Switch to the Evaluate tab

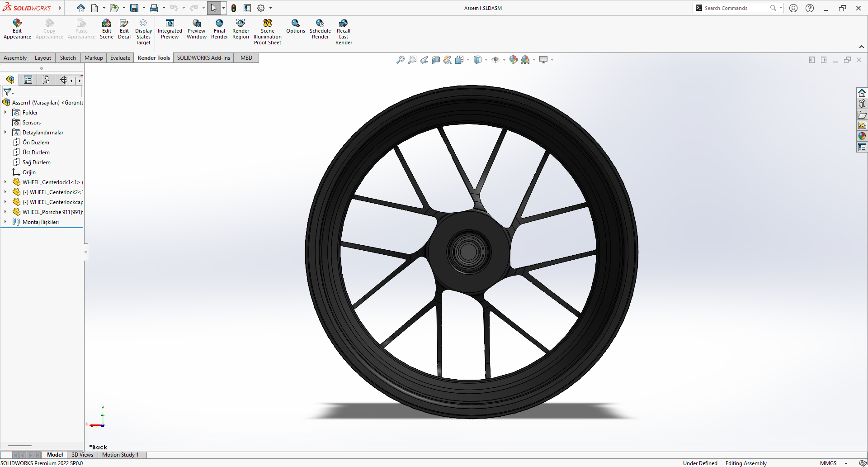pos(120,58)
